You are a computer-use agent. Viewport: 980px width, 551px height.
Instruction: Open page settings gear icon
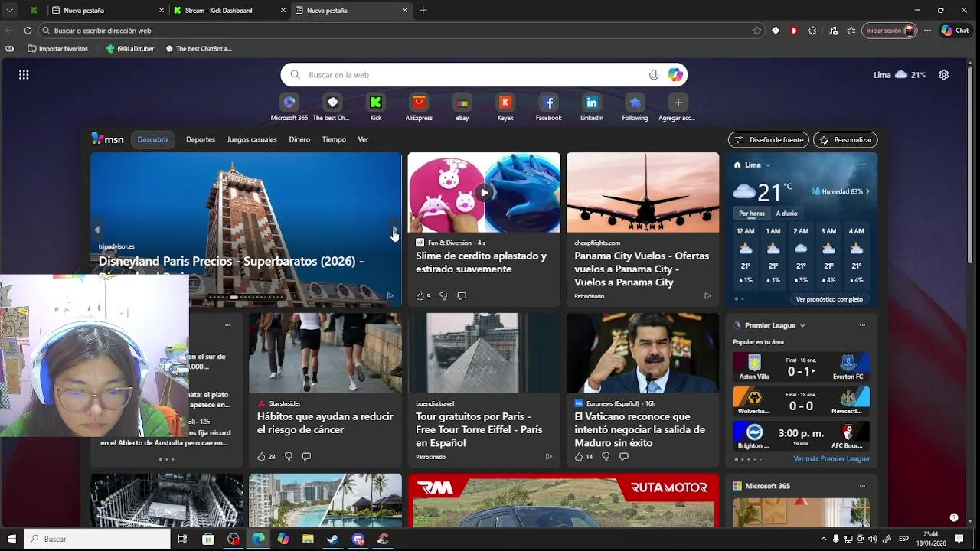[944, 74]
